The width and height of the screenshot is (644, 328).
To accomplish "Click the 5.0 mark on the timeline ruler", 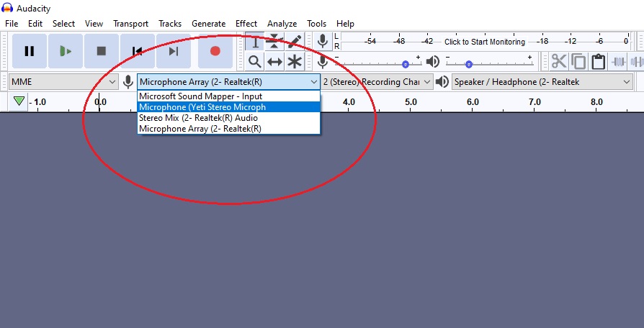I will pos(411,102).
